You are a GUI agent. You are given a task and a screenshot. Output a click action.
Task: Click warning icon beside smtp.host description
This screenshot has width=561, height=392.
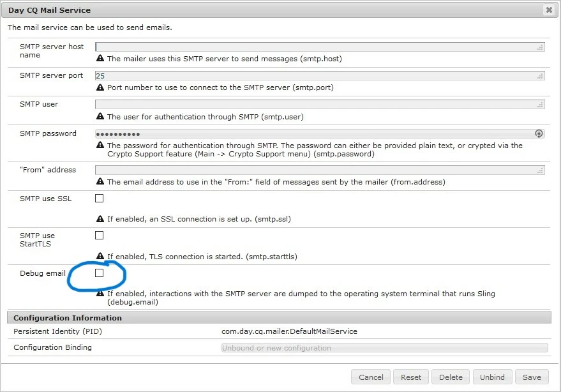tap(100, 58)
